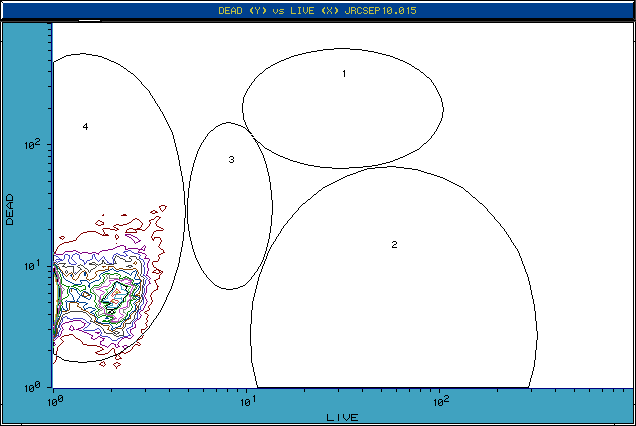Viewport: 636px width, 426px height.
Task: Select the region 2 label number
Action: [x=395, y=245]
